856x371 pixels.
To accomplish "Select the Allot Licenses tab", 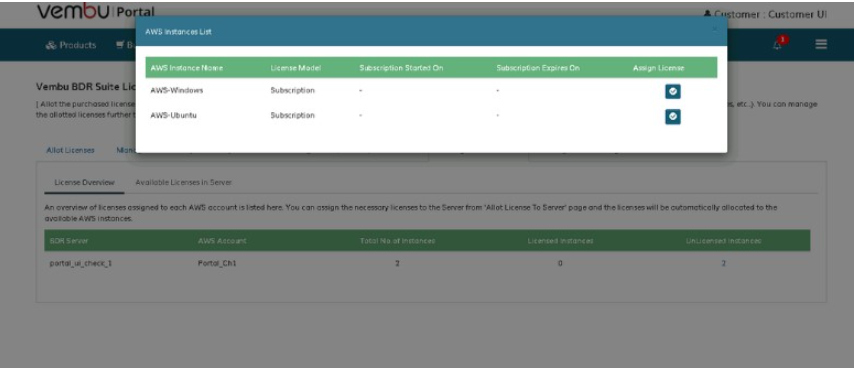I will pos(70,150).
